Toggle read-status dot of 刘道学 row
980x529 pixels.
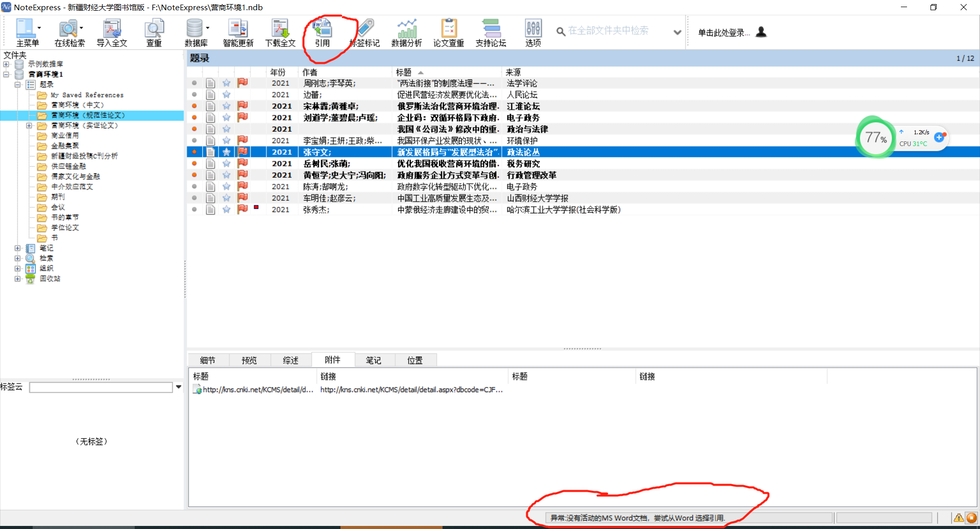[x=194, y=117]
